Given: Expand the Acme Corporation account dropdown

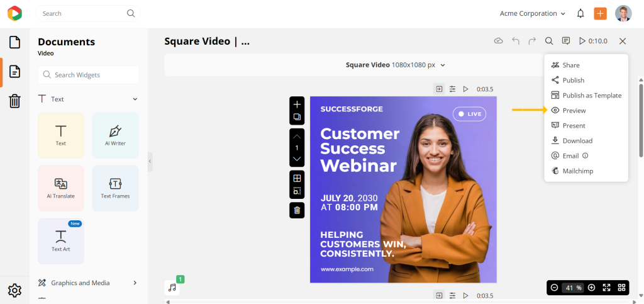Looking at the screenshot, I should point(532,13).
